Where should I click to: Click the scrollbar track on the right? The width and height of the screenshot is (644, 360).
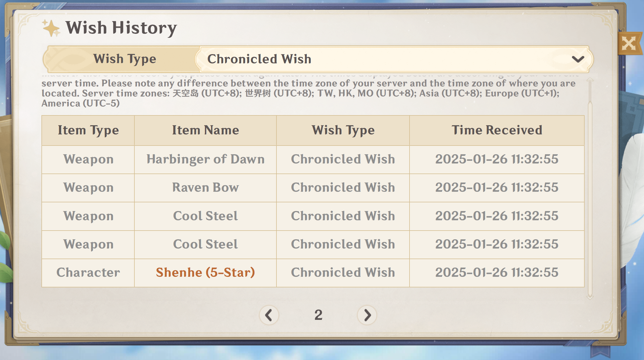coord(590,189)
